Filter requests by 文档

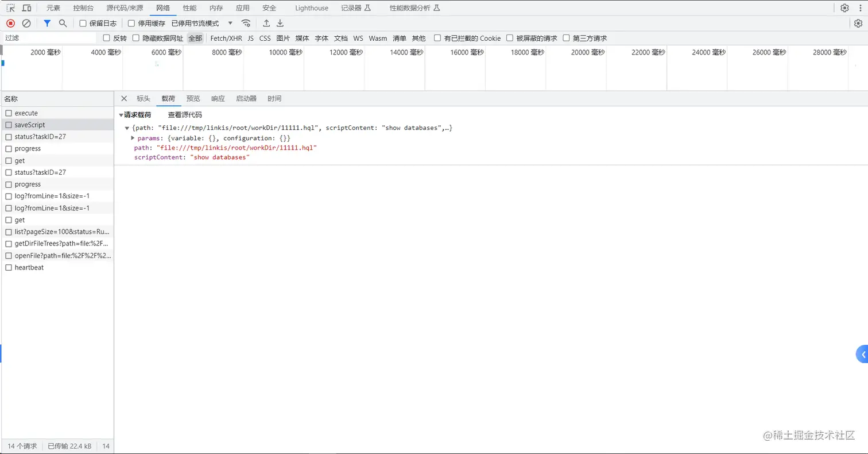click(x=341, y=39)
